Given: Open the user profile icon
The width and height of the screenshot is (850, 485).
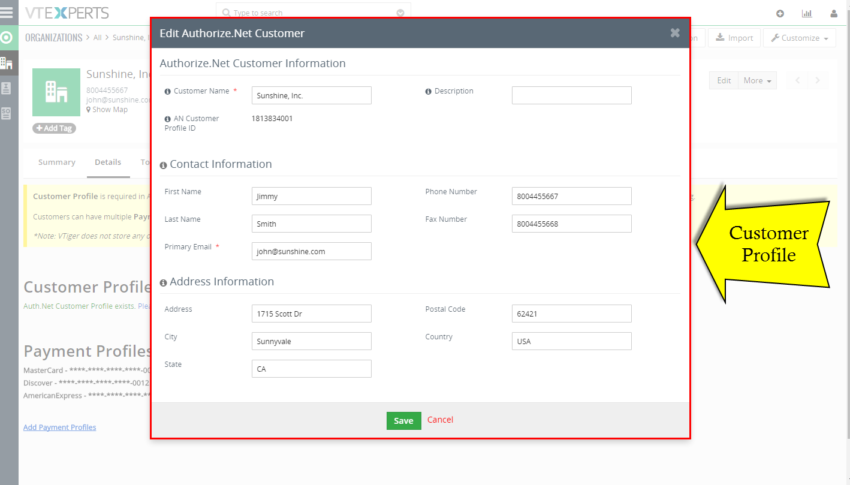Looking at the screenshot, I should coord(834,14).
